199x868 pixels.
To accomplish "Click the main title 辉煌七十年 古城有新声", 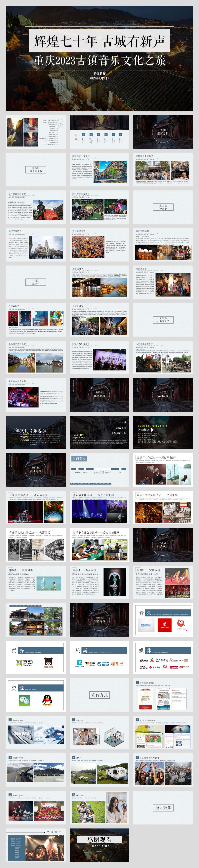I will [x=99, y=41].
